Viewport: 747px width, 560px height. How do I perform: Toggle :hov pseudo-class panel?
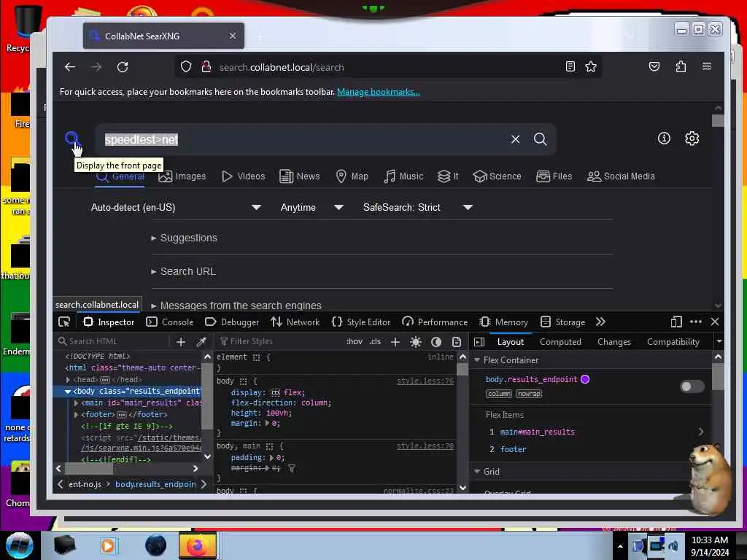(354, 341)
